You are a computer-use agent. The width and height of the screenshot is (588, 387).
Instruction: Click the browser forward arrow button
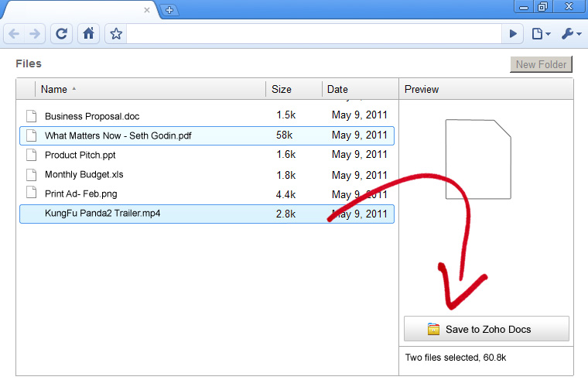(34, 34)
